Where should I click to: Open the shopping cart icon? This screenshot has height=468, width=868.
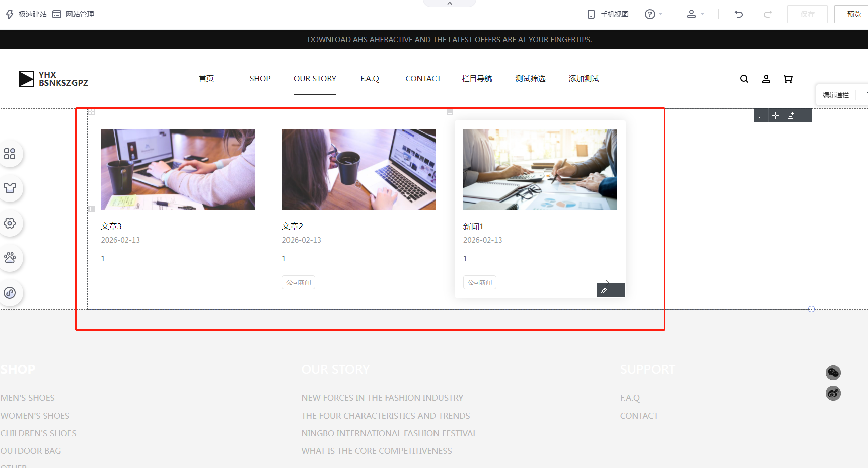[788, 79]
